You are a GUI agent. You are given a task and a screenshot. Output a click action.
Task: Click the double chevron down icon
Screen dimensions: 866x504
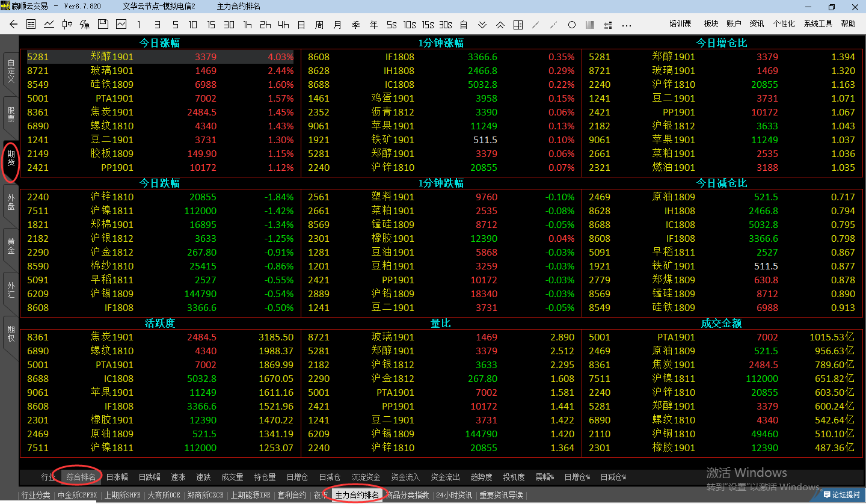pyautogui.click(x=482, y=25)
